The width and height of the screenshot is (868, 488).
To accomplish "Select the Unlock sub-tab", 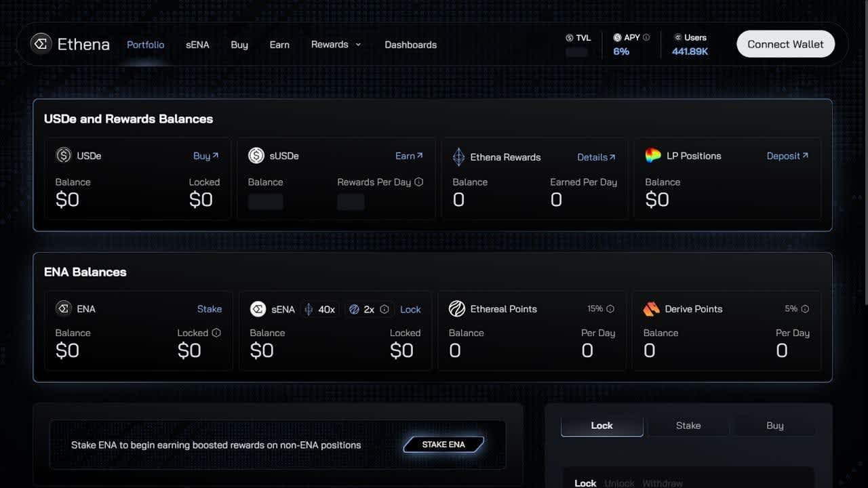I will pyautogui.click(x=619, y=483).
